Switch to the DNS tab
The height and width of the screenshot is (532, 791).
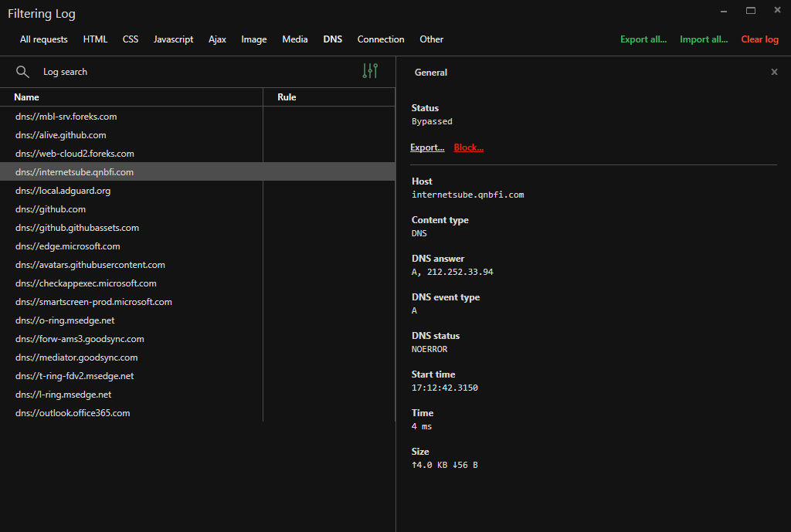332,39
